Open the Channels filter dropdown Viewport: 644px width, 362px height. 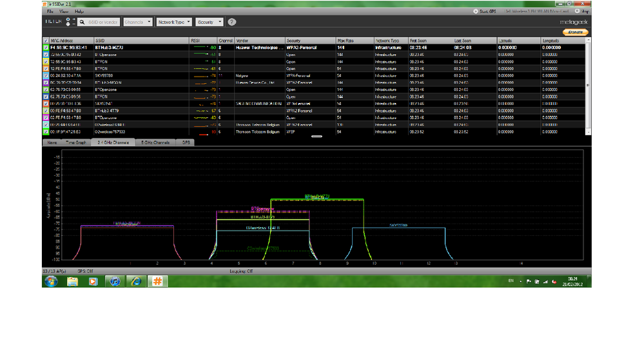pos(137,22)
